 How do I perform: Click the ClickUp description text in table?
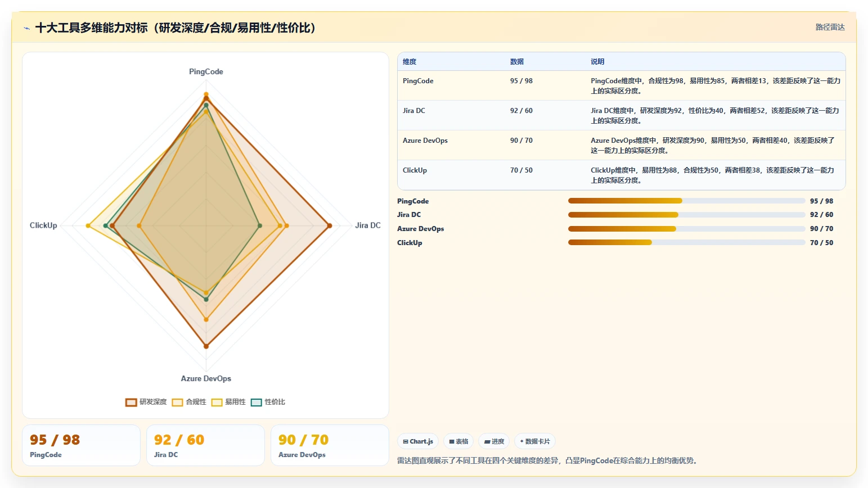pos(713,175)
